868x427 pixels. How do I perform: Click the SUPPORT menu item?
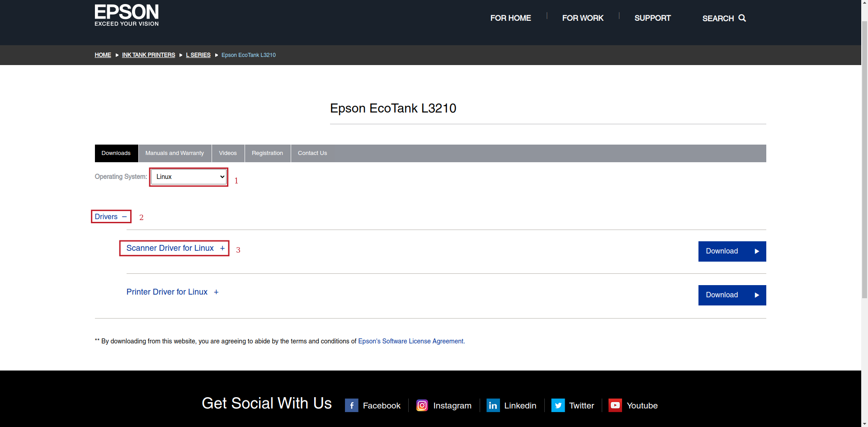click(x=652, y=18)
